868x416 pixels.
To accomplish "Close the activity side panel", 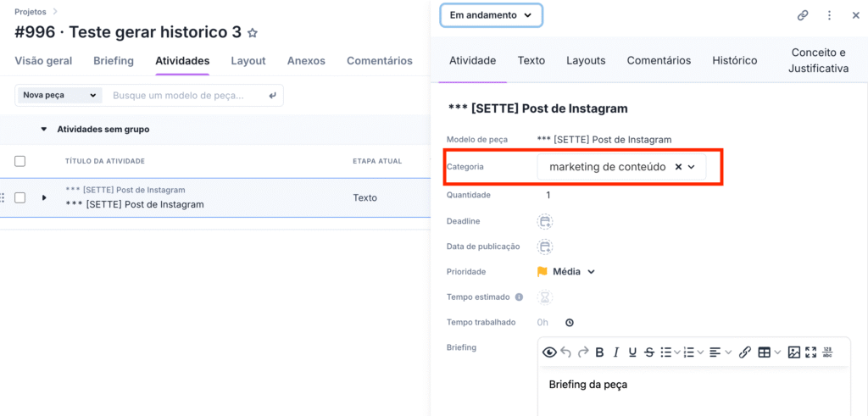I will [856, 15].
